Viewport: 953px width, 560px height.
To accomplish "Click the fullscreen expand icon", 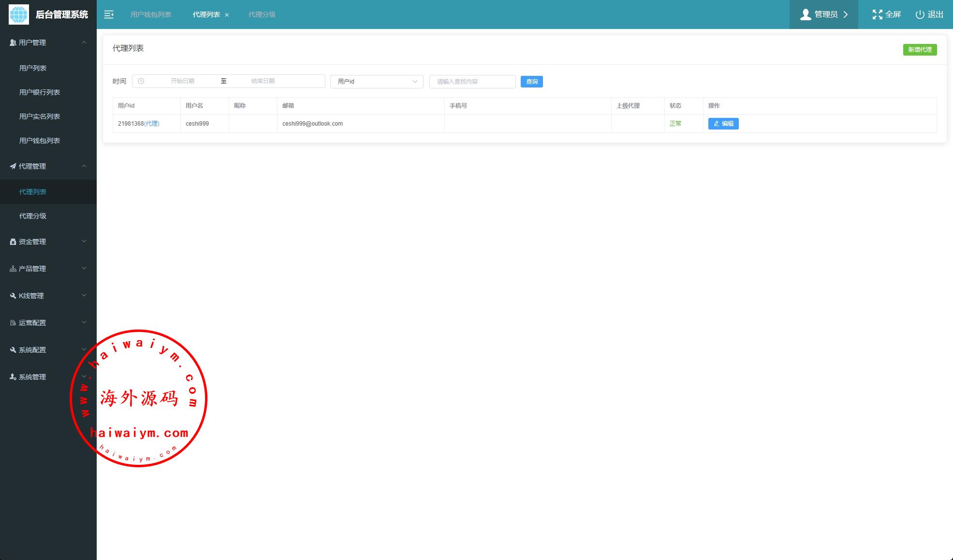I will pos(877,14).
